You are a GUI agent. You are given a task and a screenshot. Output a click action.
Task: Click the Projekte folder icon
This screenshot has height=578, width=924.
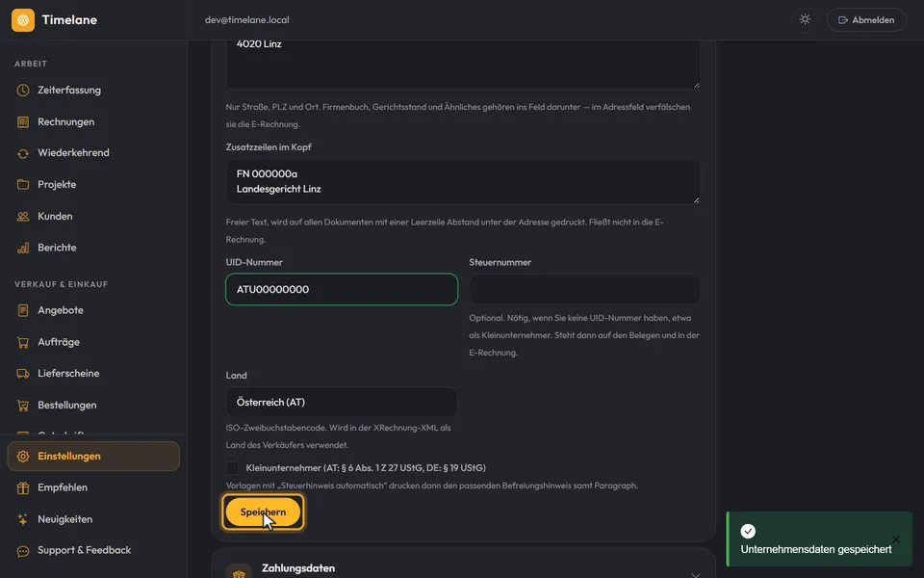[23, 185]
